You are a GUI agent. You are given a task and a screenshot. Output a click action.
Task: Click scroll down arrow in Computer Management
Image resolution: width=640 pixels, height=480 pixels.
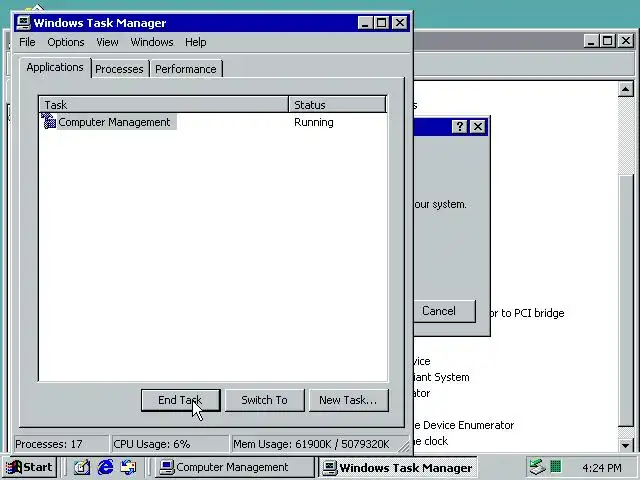[625, 445]
